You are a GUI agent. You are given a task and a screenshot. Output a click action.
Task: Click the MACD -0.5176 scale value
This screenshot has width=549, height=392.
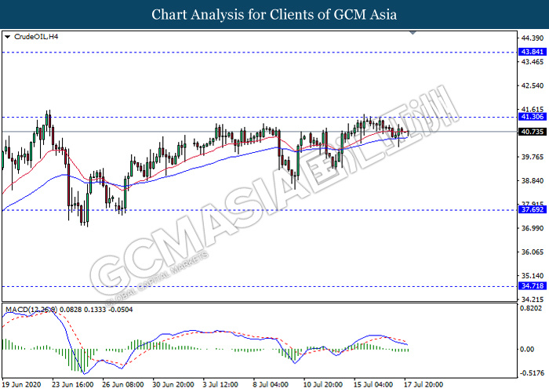point(533,373)
